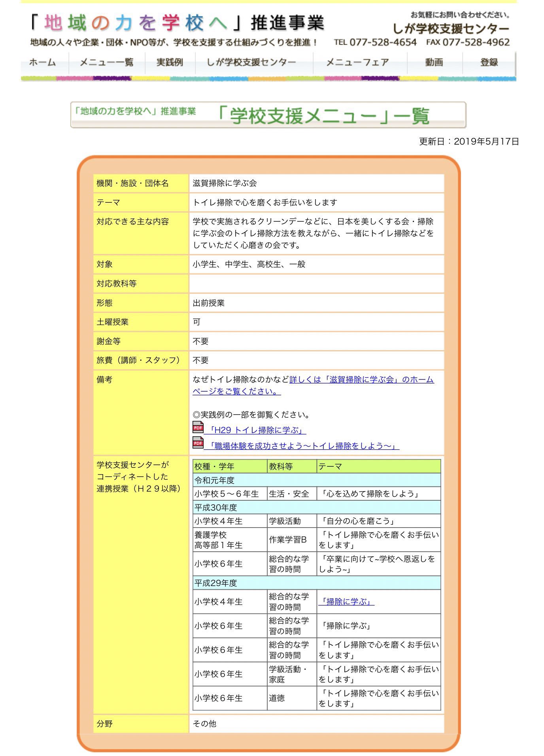
Task: Click the 平成29年度 section row
Action: pyautogui.click(x=317, y=583)
